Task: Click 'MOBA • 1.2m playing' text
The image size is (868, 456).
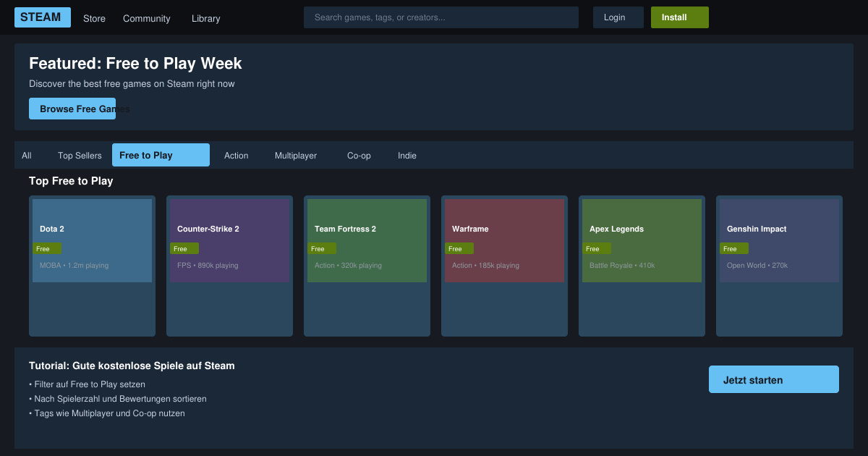Action: (75, 266)
